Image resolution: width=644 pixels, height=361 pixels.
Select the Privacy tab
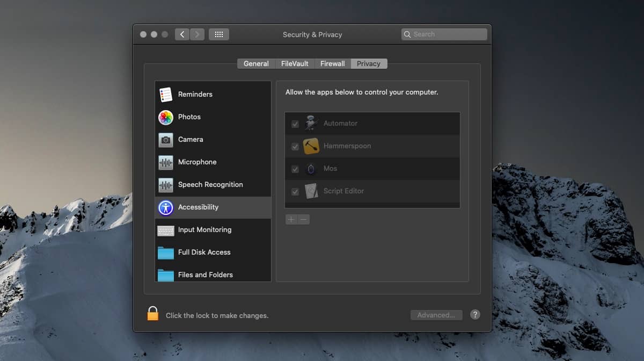click(x=369, y=63)
